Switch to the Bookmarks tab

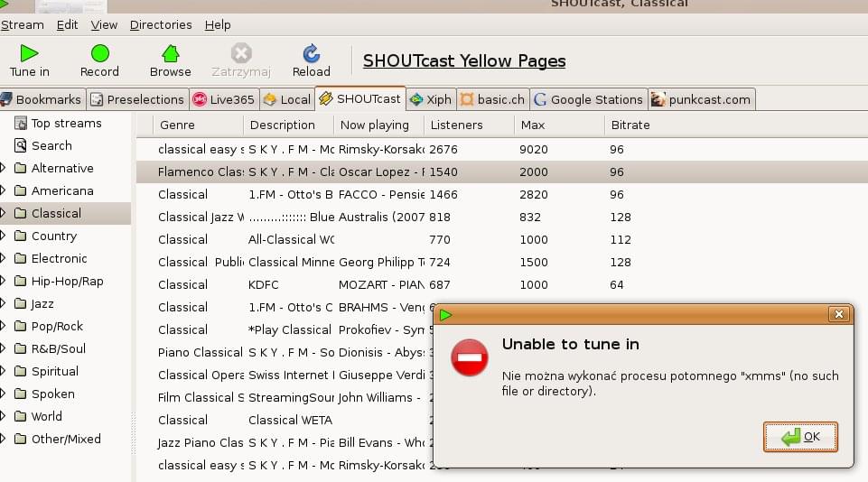point(42,99)
